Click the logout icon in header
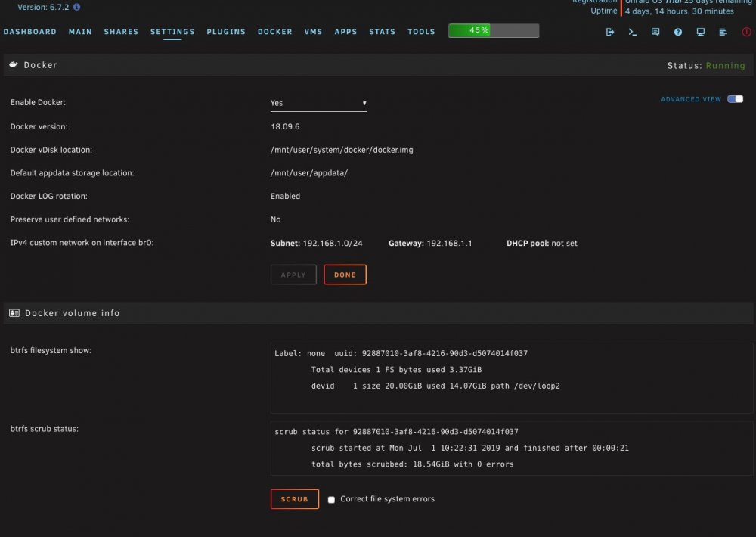Screen dimensions: 756x537 tap(610, 32)
